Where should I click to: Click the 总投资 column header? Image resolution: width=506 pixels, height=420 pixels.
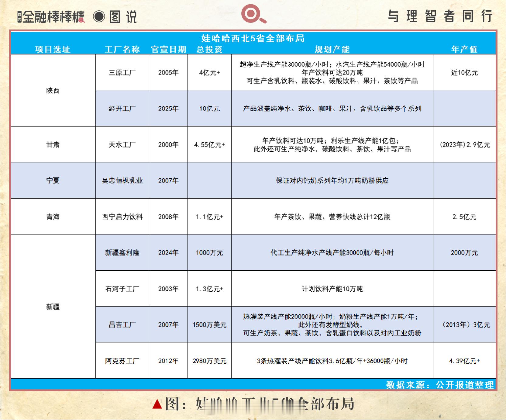click(209, 49)
